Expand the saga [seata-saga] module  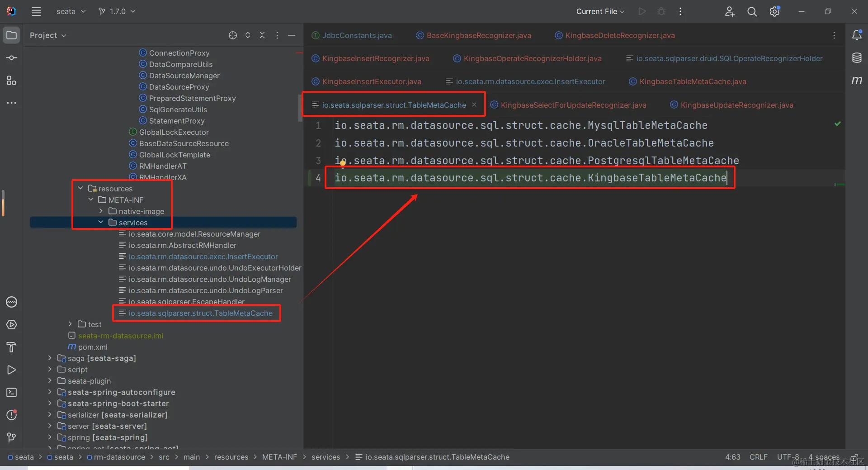[x=50, y=358]
